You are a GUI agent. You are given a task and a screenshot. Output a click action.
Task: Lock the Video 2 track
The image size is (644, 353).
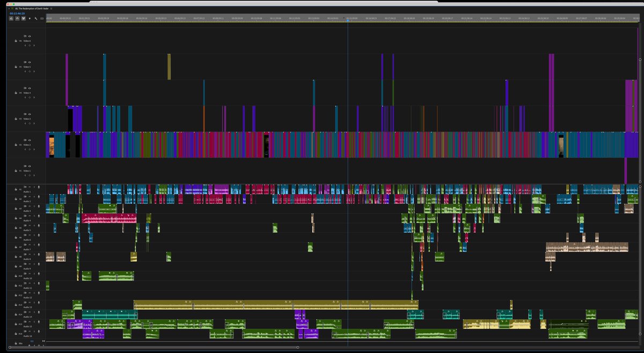point(16,145)
